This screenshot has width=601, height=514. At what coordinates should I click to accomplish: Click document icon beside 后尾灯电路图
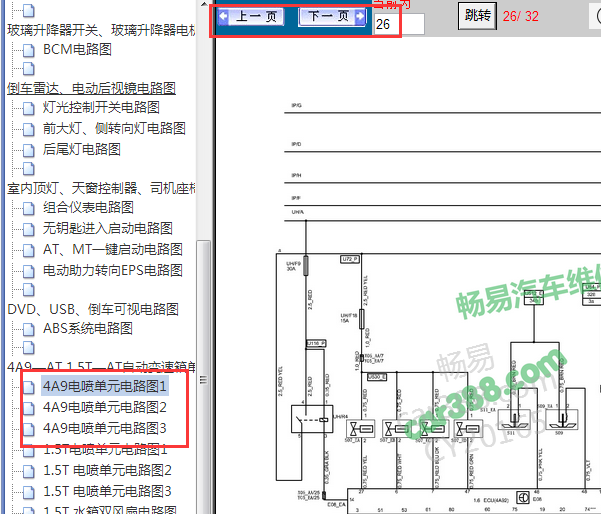(x=28, y=150)
